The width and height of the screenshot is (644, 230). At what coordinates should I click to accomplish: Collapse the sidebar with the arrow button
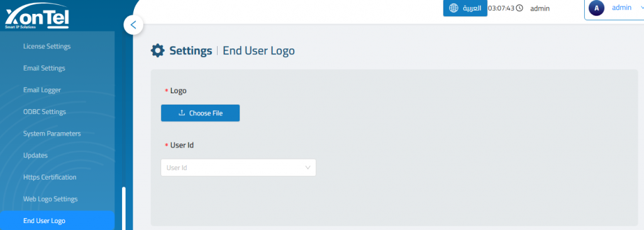pos(133,25)
